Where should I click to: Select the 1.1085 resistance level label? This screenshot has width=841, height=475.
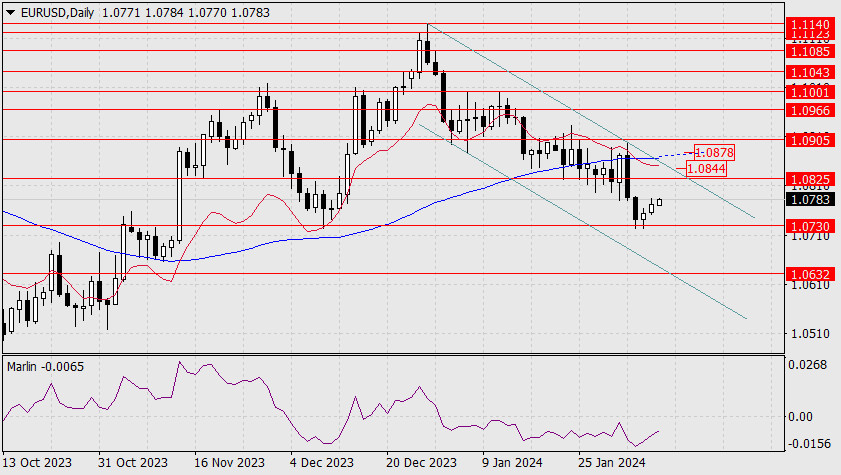coord(810,51)
